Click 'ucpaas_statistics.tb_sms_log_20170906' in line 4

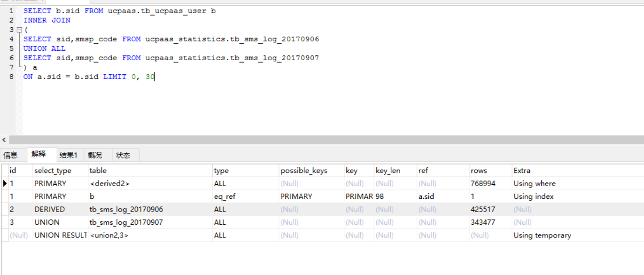click(x=233, y=39)
